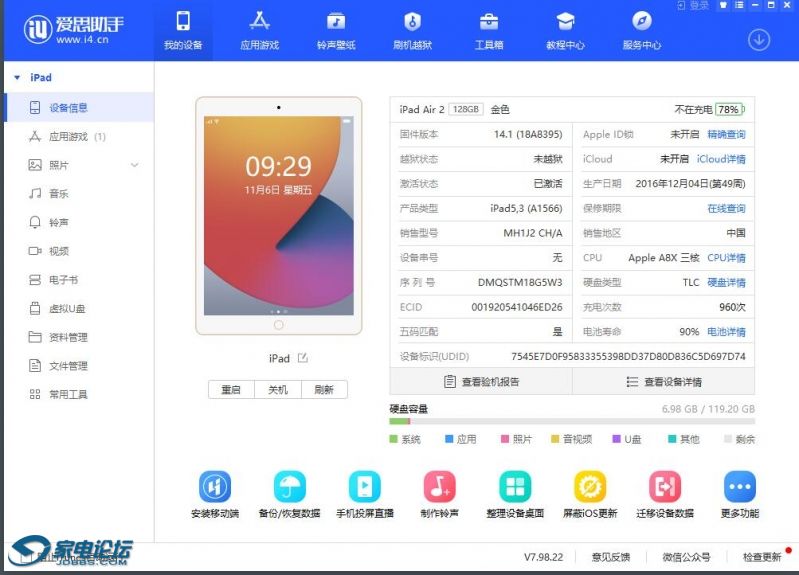Click 微信公众号 in status bar
799x575 pixels.
click(686, 557)
